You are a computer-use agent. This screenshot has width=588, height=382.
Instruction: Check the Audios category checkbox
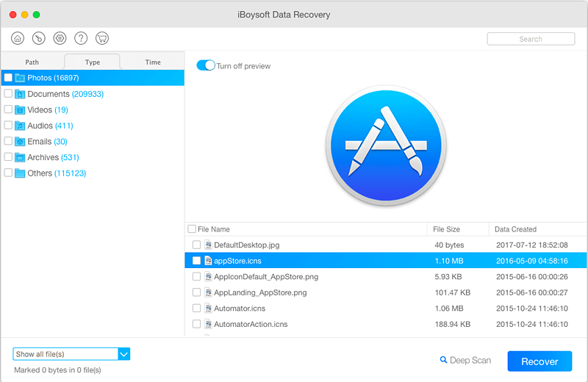pos(8,125)
